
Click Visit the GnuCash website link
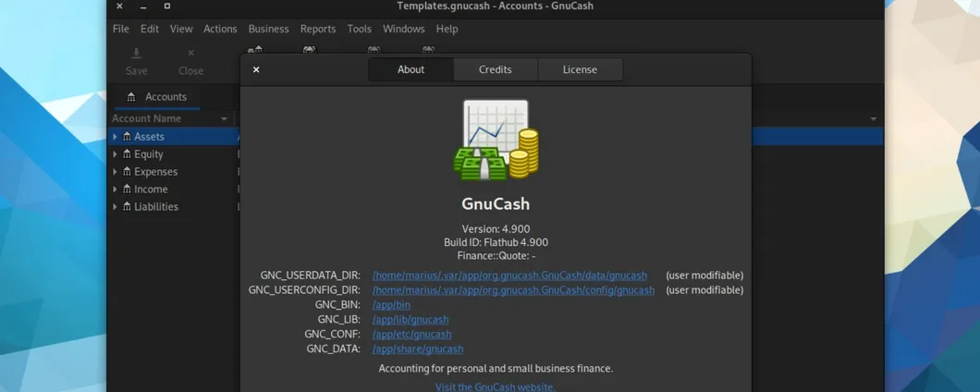point(496,387)
